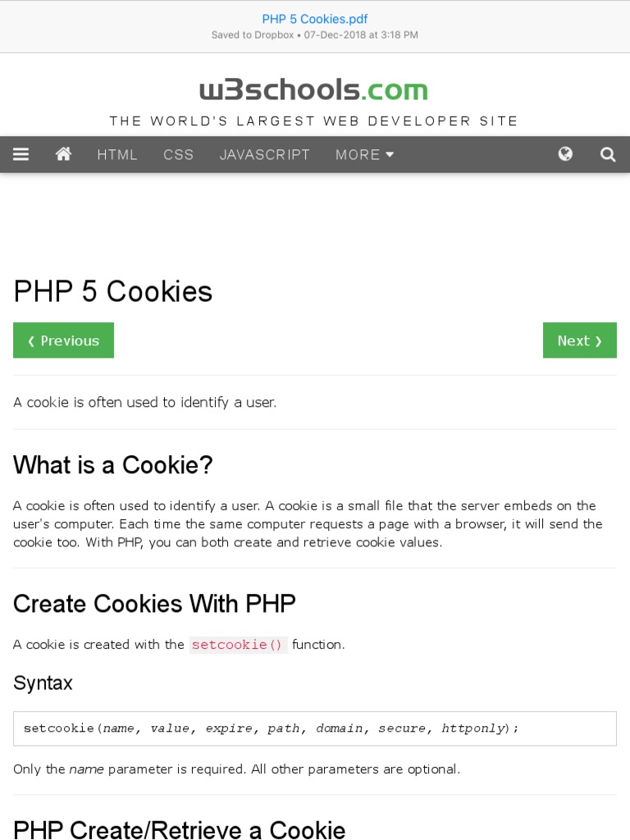
Task: Click the w3schools.com logo
Action: click(314, 89)
